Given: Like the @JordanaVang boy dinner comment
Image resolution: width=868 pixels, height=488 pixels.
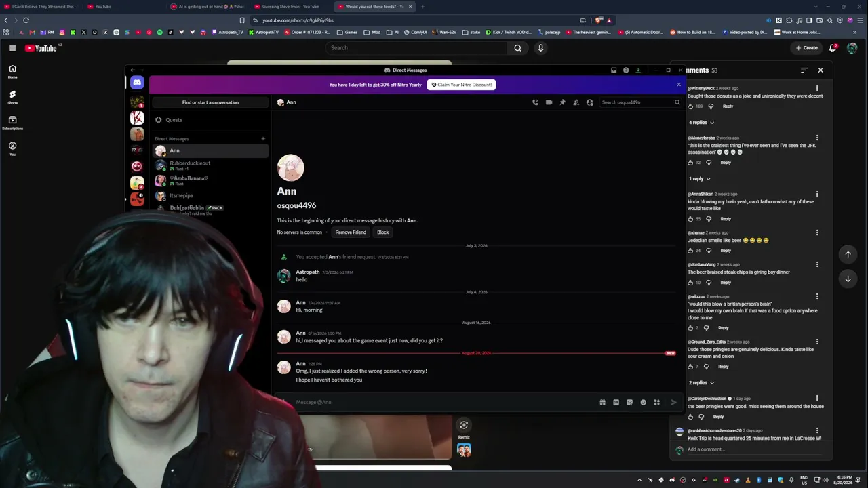Looking at the screenshot, I should [x=690, y=283].
